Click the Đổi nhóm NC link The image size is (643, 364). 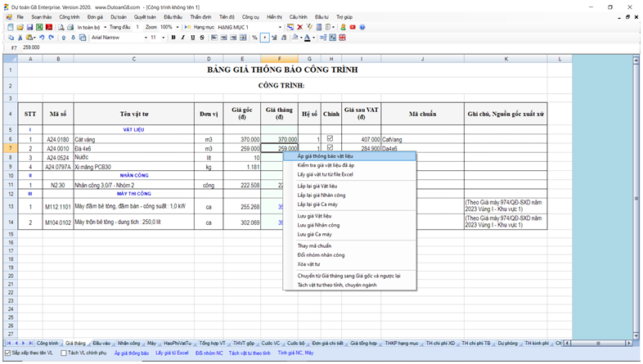(x=209, y=353)
